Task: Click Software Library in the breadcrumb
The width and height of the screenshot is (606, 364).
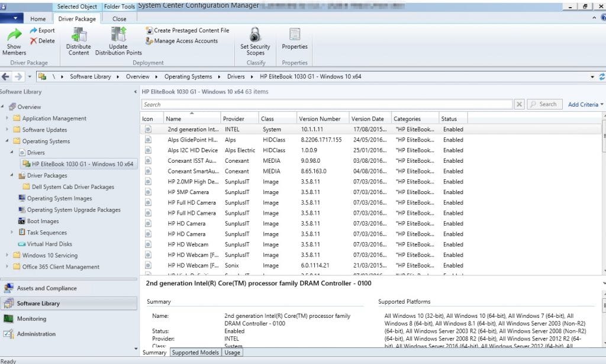Action: coord(91,76)
